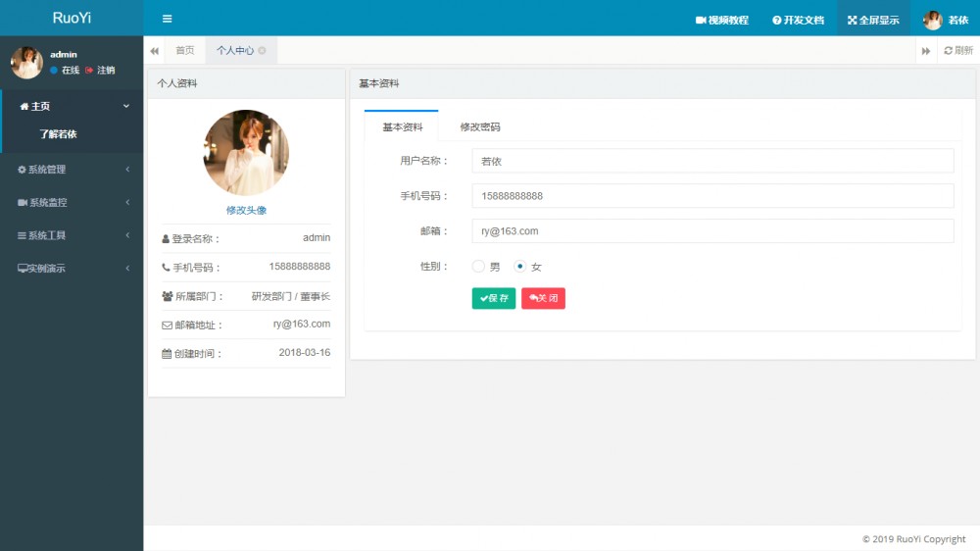Select the 男 radio button
The width and height of the screenshot is (980, 551).
click(x=478, y=267)
